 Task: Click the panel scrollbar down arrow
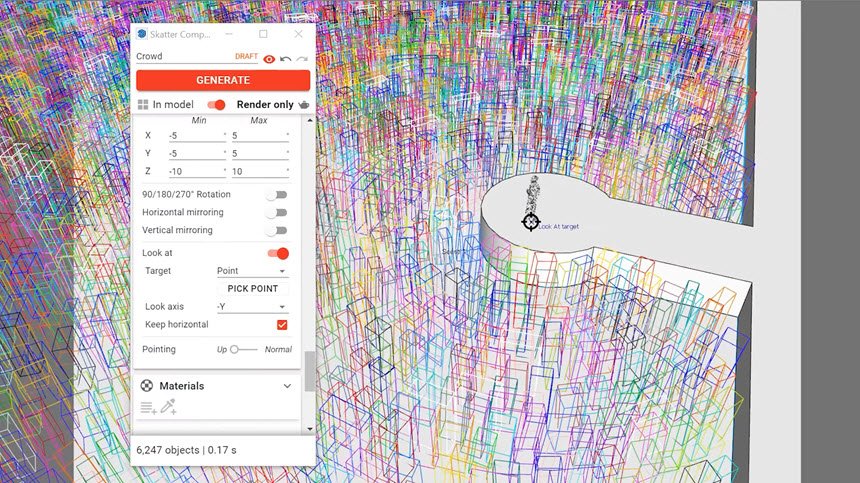coord(310,429)
